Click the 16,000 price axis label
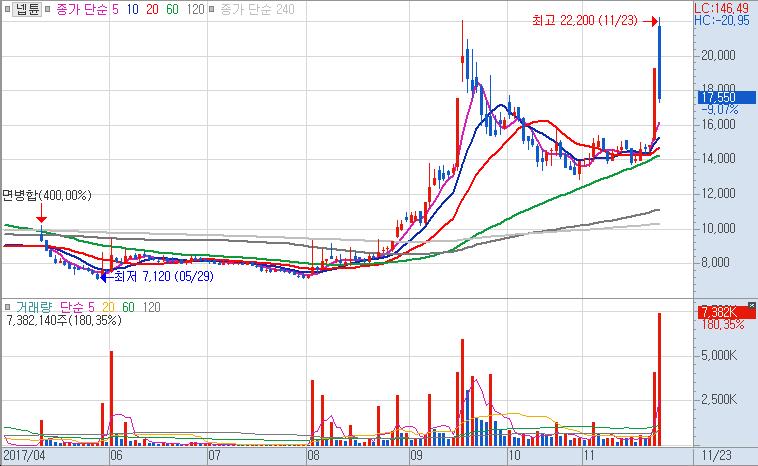Screen dimensions: 758x466 (x=718, y=124)
